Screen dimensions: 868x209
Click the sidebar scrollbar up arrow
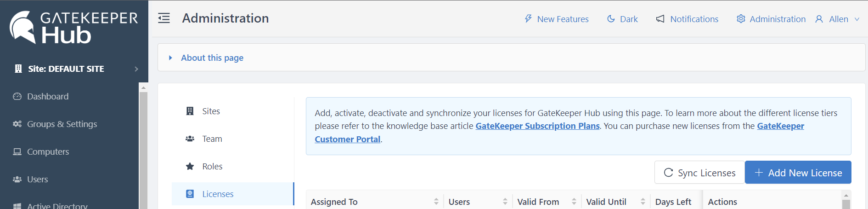143,87
